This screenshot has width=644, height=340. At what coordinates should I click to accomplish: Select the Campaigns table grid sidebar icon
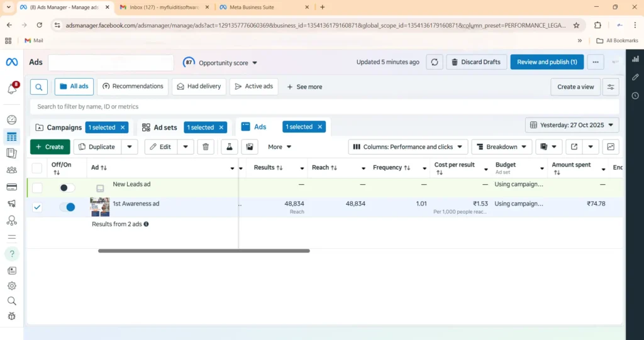11,137
